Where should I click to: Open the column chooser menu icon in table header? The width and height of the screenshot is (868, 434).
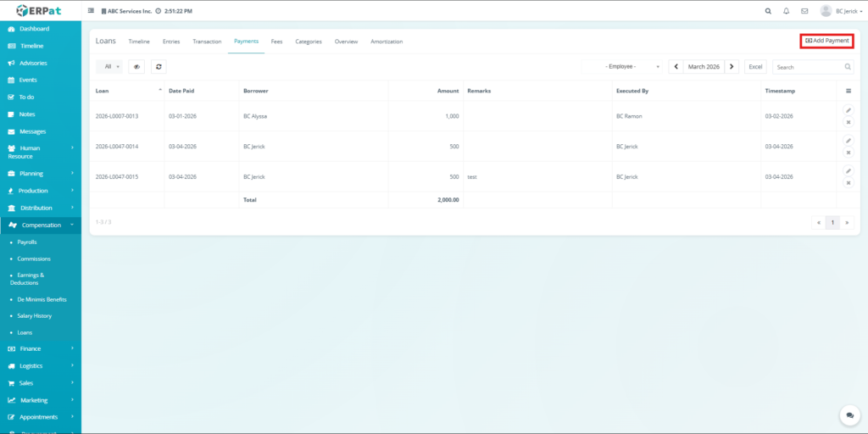click(849, 91)
